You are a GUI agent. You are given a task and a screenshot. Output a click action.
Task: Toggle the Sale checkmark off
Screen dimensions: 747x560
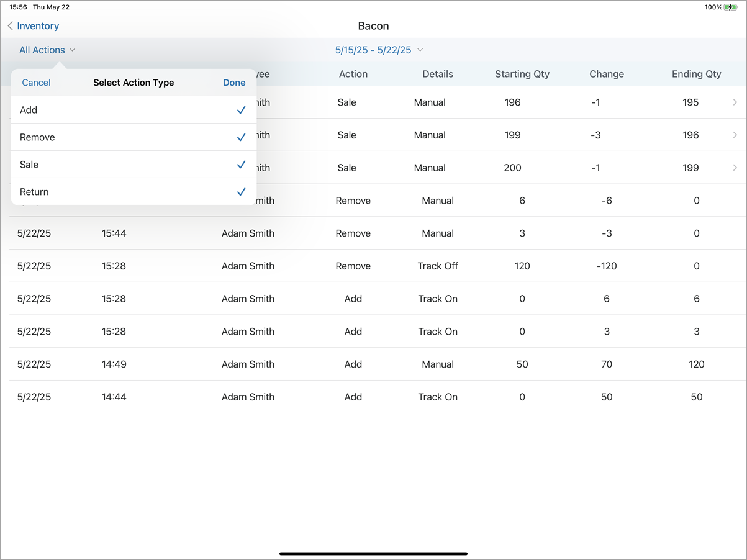coord(241,165)
